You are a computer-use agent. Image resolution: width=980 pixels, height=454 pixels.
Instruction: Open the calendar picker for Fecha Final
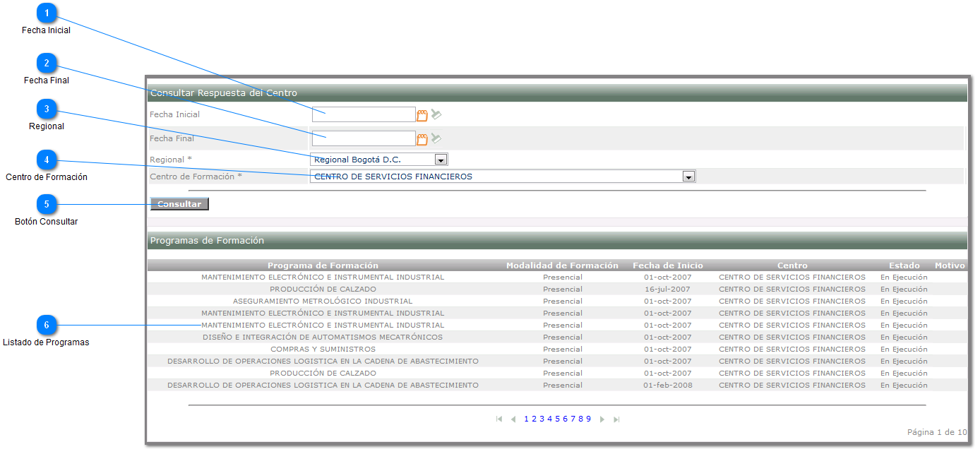(422, 139)
